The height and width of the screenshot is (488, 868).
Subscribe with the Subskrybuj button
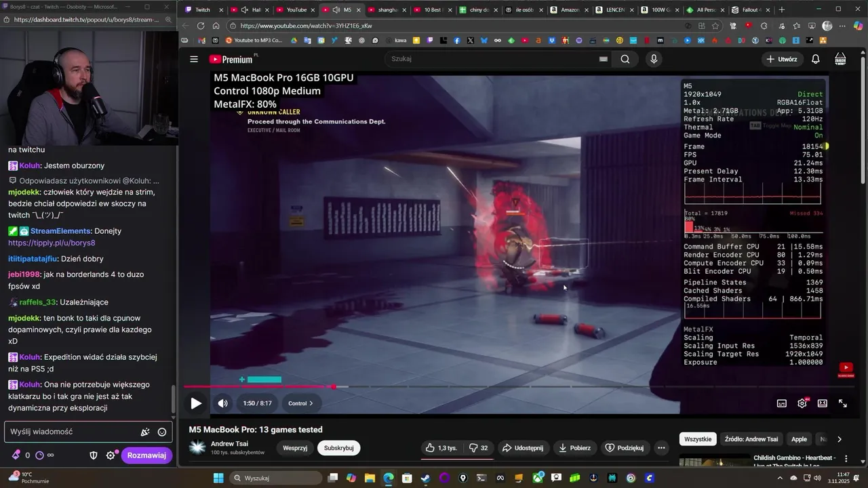(338, 448)
